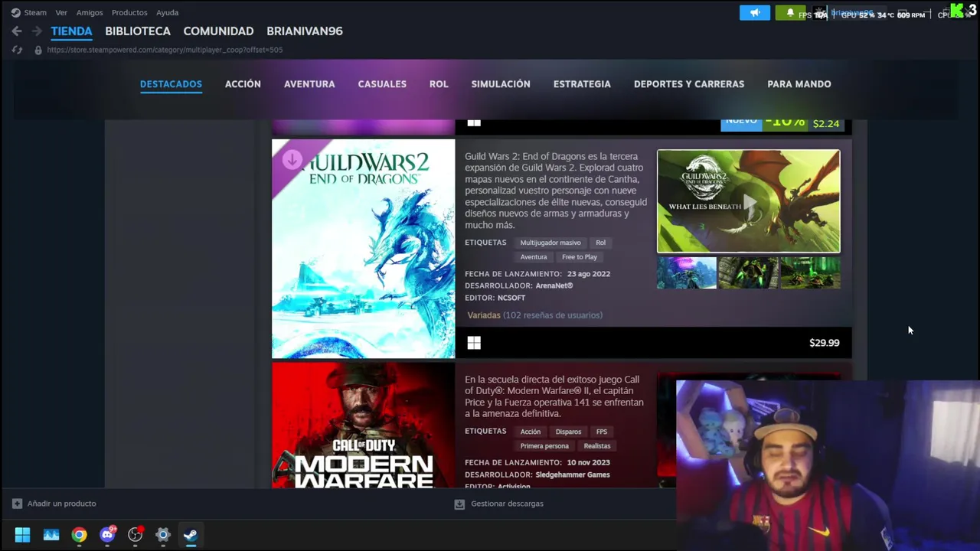This screenshot has height=551, width=980.
Task: Click Añadir un producto
Action: [x=61, y=504]
